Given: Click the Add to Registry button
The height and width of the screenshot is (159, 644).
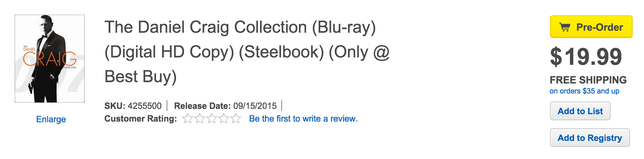Looking at the screenshot, I should [590, 138].
